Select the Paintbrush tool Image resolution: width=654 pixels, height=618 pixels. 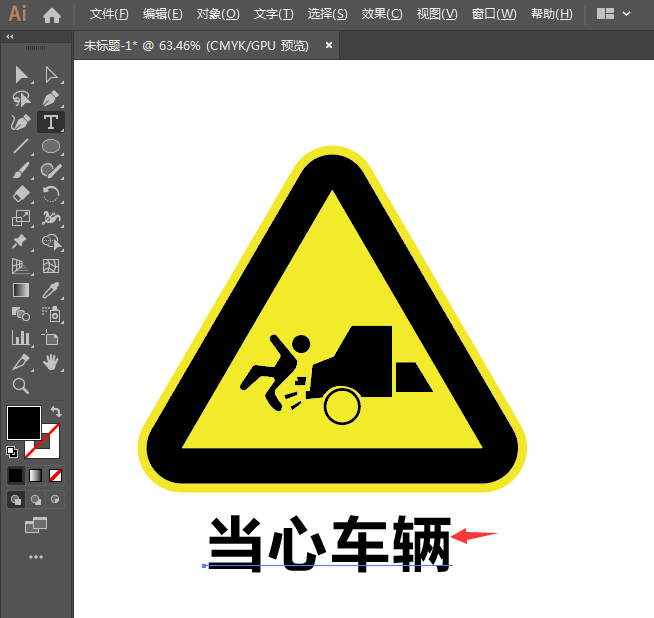21,170
